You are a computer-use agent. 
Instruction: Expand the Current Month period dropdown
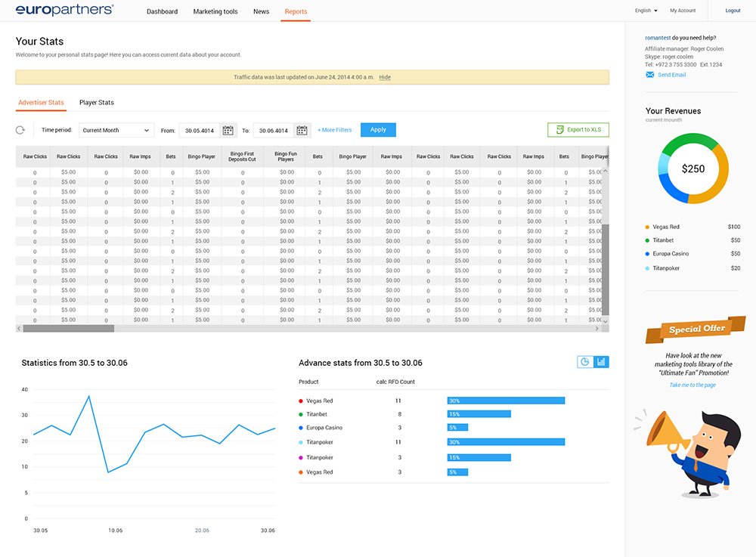116,130
